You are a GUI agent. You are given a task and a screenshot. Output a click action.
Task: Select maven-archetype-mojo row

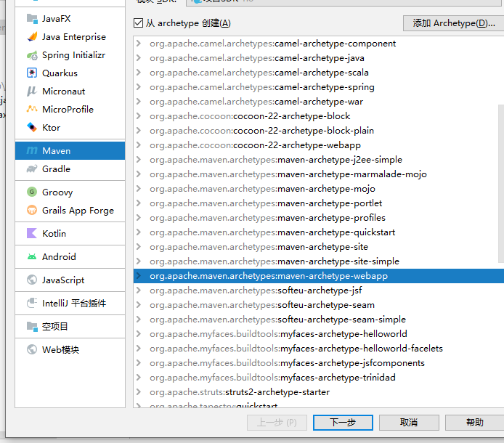319,188
